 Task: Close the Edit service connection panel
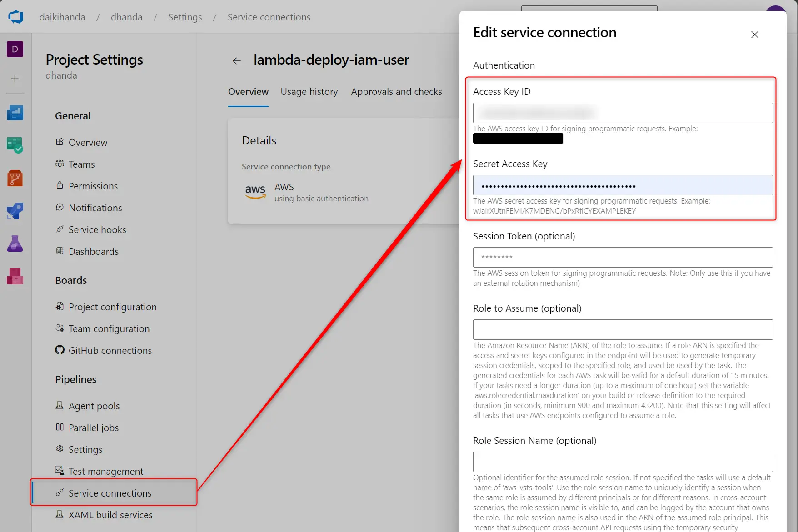click(755, 35)
